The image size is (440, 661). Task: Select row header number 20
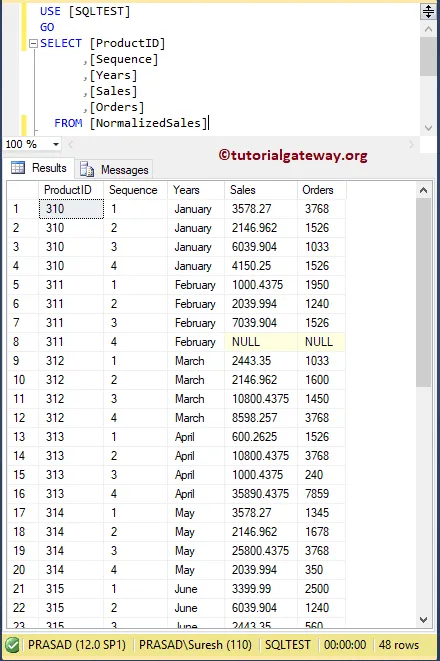(23, 570)
